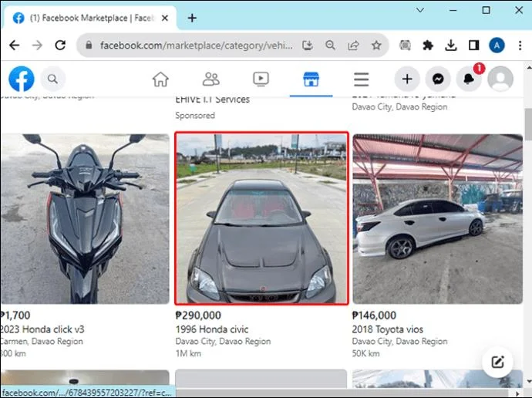This screenshot has height=398, width=532.
Task: Open the 1996 Honda civic photo
Action: point(261,218)
